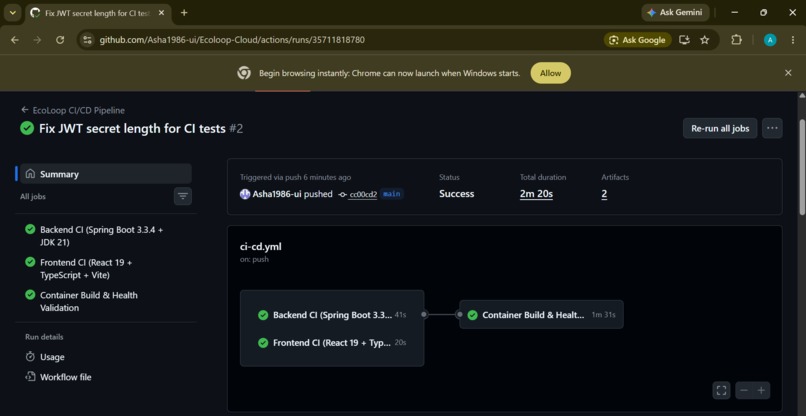Click the Usage stopwatch icon
The image size is (806, 416).
point(30,357)
